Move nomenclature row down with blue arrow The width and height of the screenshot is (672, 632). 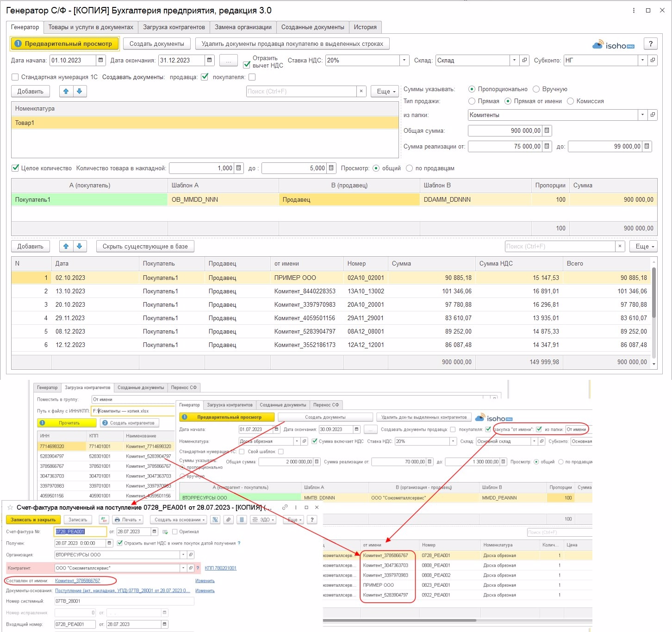tap(80, 91)
